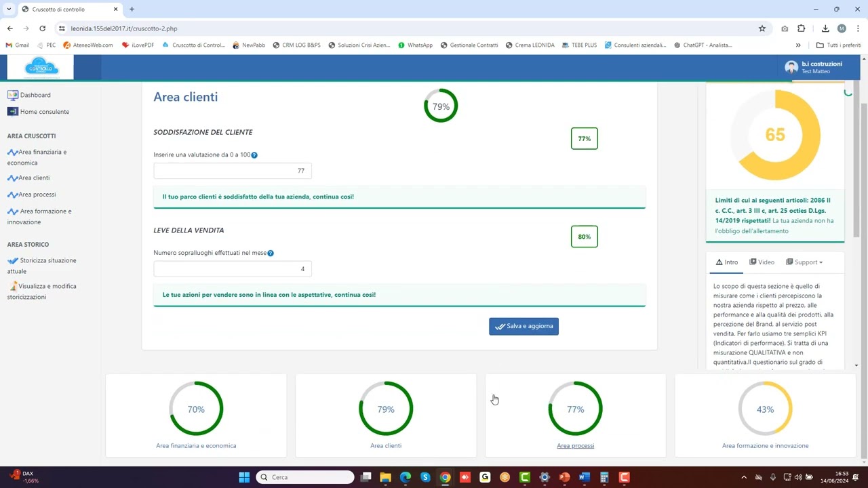Click help icon beside 'Numero sopralluoghi effettuati'
The height and width of the screenshot is (488, 868).
coord(271,253)
